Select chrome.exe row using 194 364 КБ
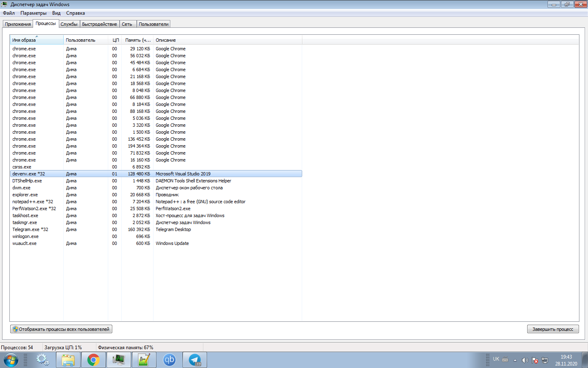Screen dimensions: 588x368 click(156, 146)
